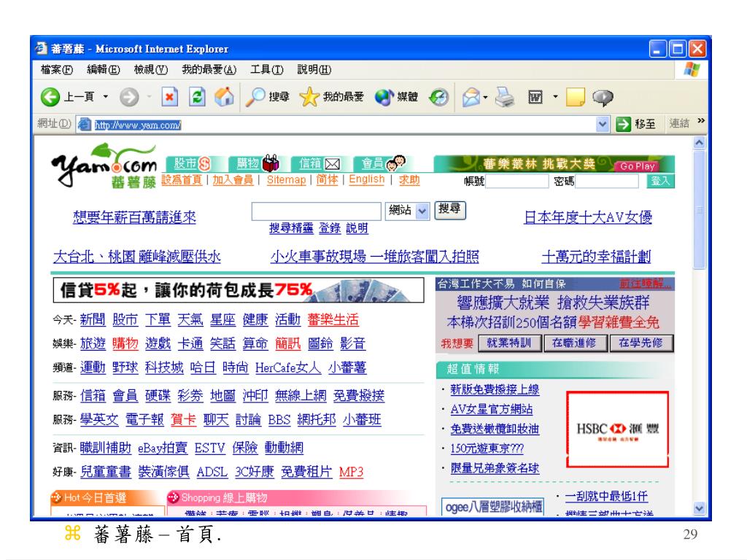
Task: Open the 信貸5%起 banner ad
Action: tap(239, 290)
